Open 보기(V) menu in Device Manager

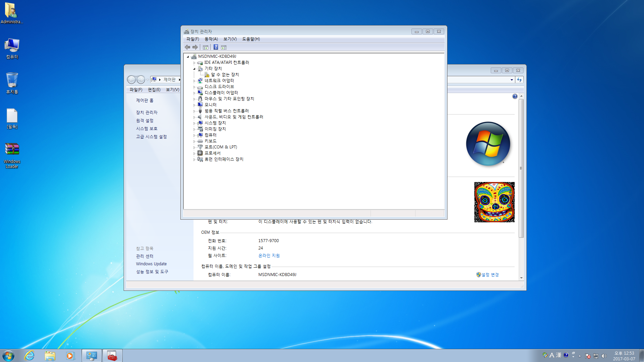pyautogui.click(x=230, y=39)
